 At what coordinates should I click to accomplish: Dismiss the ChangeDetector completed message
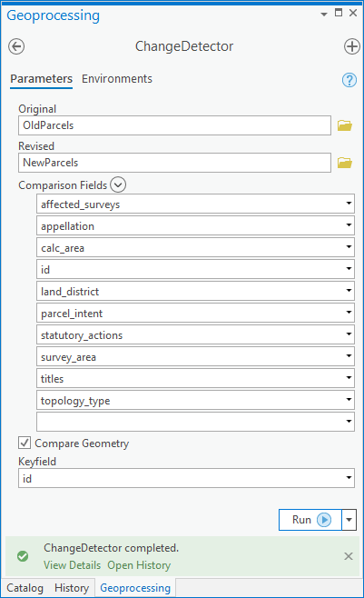click(349, 556)
